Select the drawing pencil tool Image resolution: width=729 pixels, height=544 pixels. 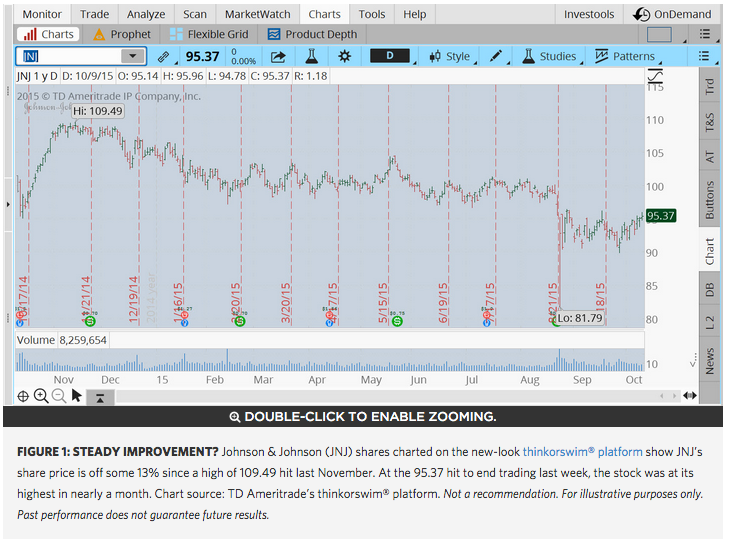click(x=496, y=56)
